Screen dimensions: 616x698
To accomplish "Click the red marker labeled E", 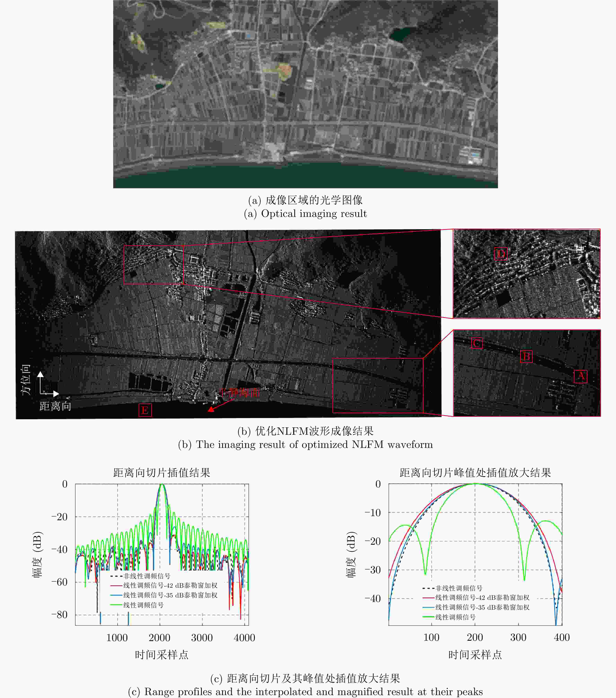I will 145,410.
